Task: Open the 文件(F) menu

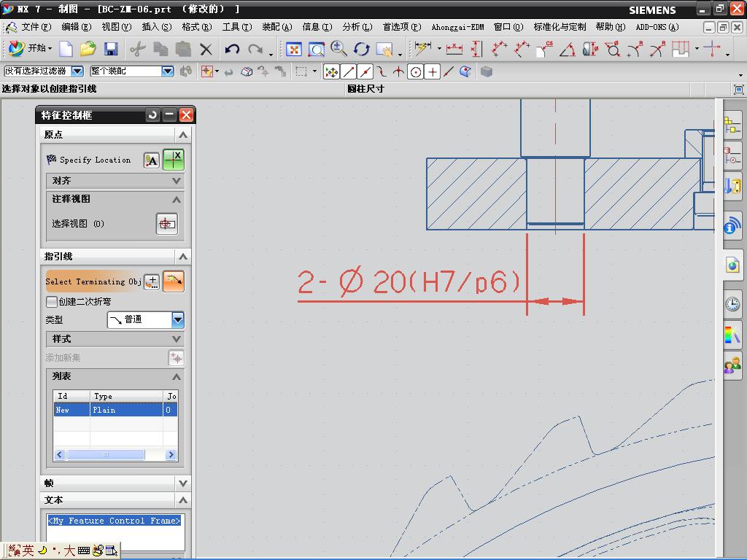Action: pyautogui.click(x=36, y=27)
